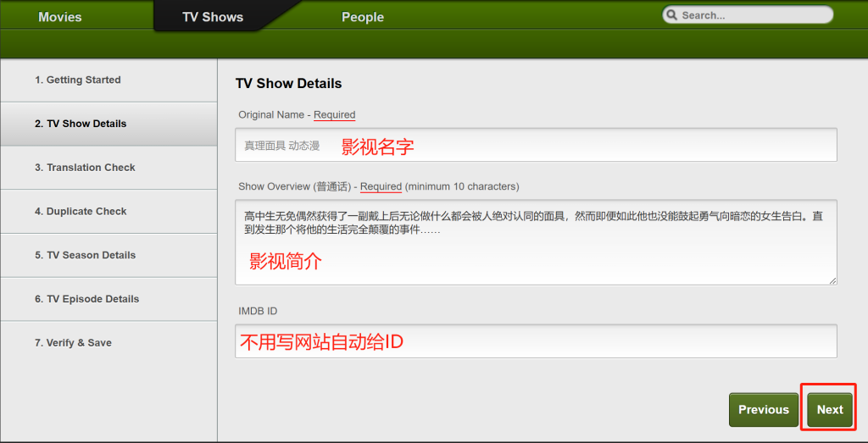Open the Movies tab
This screenshot has height=443, width=868.
[60, 17]
